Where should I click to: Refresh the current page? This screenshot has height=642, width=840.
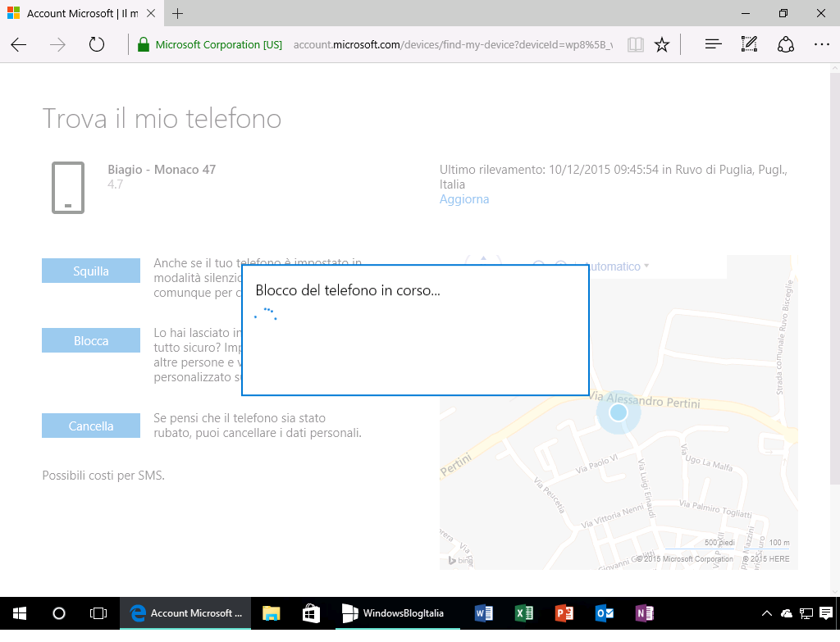tap(97, 44)
